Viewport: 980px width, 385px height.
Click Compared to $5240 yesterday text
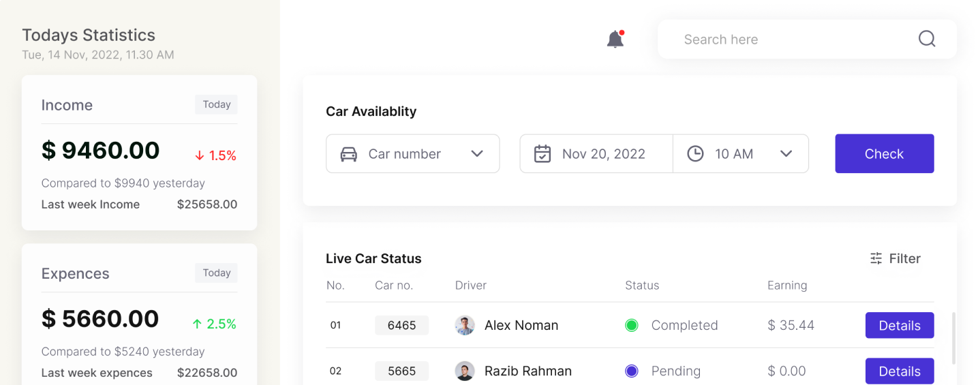point(123,351)
